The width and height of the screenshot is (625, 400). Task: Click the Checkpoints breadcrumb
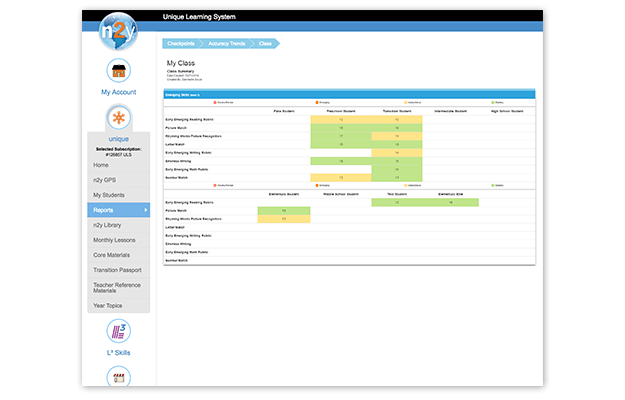[181, 43]
